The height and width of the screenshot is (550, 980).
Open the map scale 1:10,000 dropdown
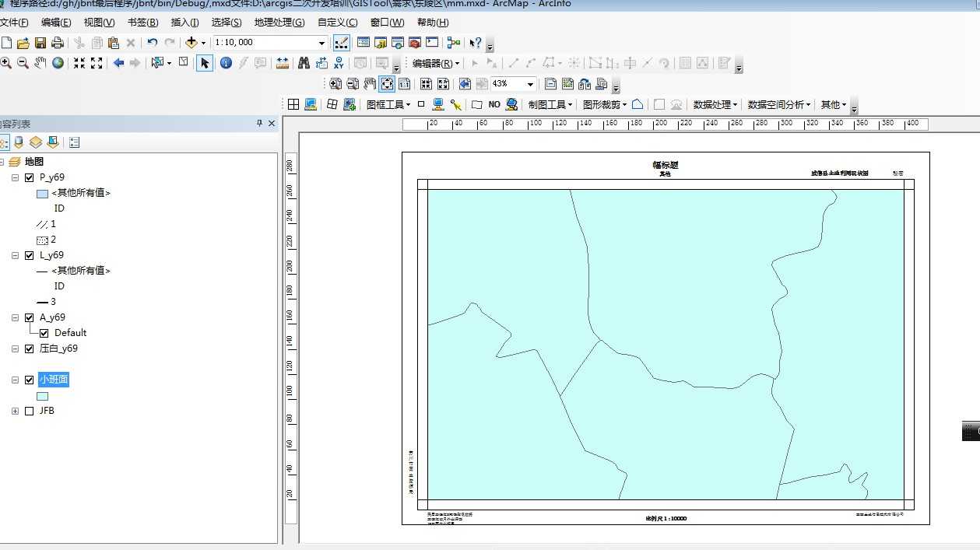[x=321, y=43]
